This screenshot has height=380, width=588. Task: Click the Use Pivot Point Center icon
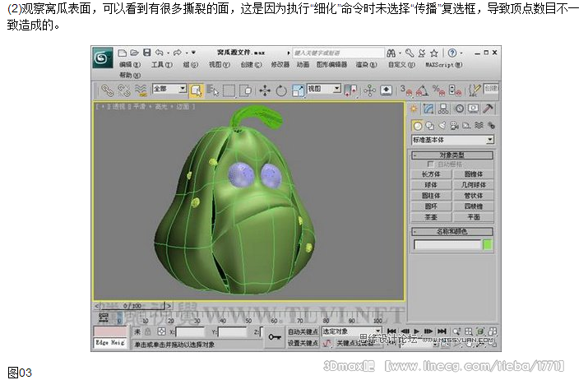pos(350,90)
